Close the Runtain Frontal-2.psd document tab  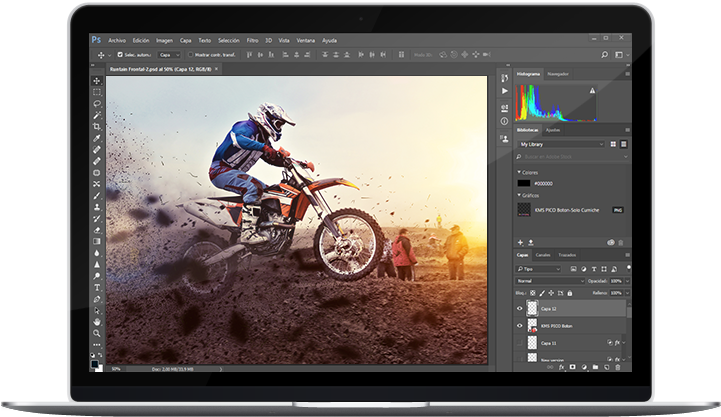click(x=216, y=69)
